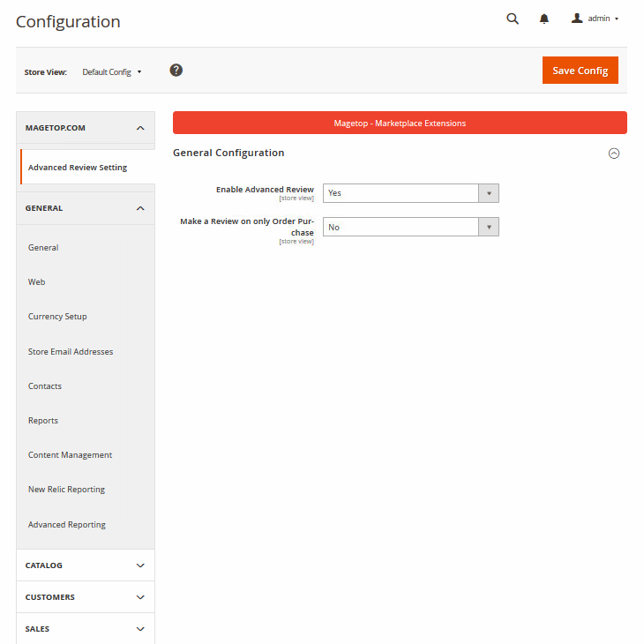Select New Relic Reporting item

tap(66, 490)
